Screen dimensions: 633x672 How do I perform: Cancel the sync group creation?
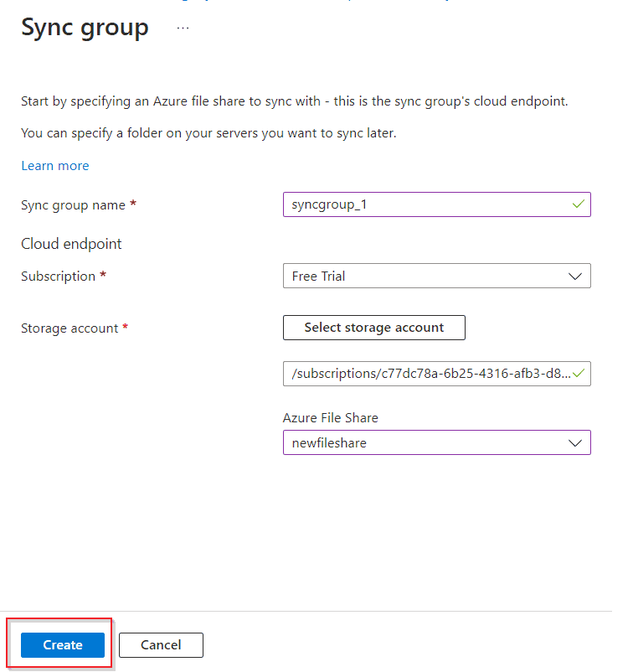(x=161, y=645)
